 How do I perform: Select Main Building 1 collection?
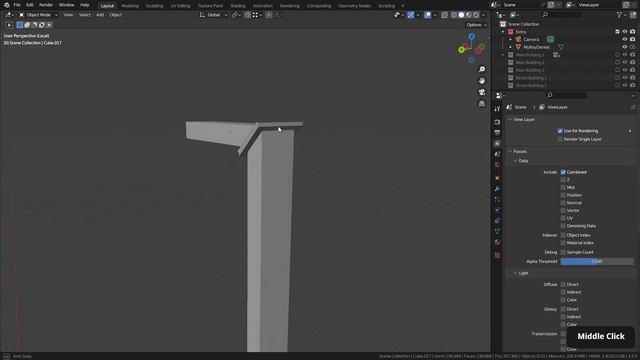530,55
